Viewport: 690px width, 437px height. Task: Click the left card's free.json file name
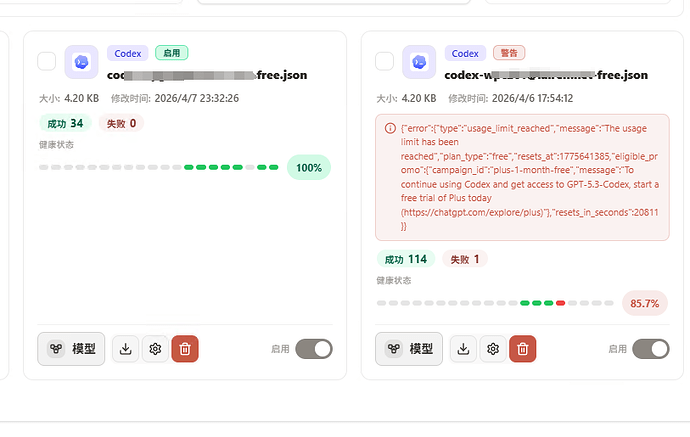[x=207, y=75]
